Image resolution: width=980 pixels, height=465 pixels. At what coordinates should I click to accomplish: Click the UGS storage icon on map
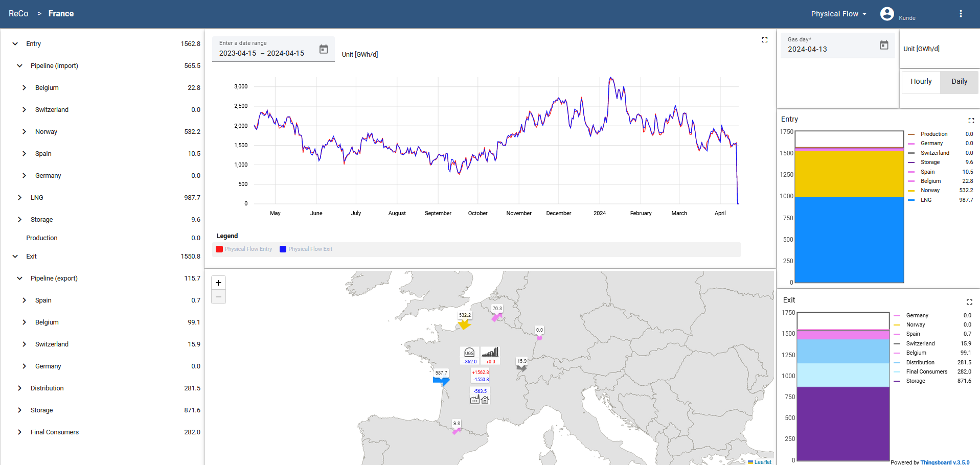[x=469, y=353]
